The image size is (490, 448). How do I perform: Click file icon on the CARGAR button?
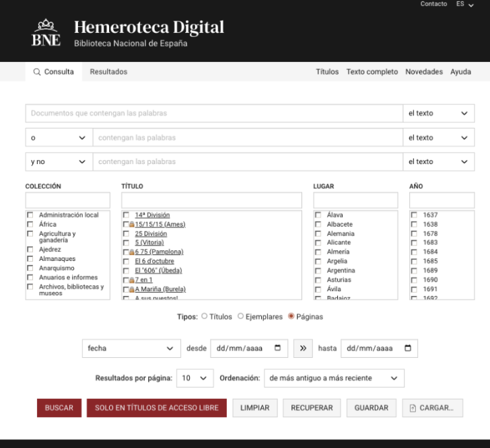[413, 408]
